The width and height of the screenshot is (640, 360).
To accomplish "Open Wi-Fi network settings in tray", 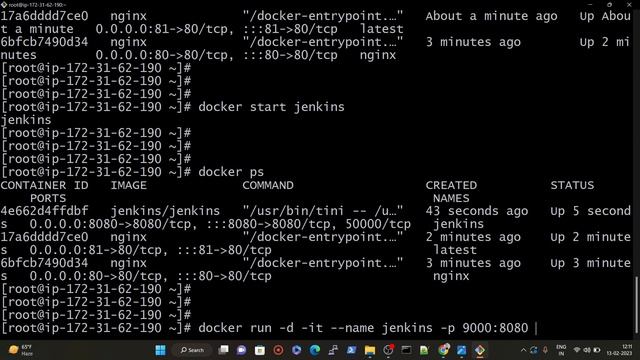I will point(577,350).
